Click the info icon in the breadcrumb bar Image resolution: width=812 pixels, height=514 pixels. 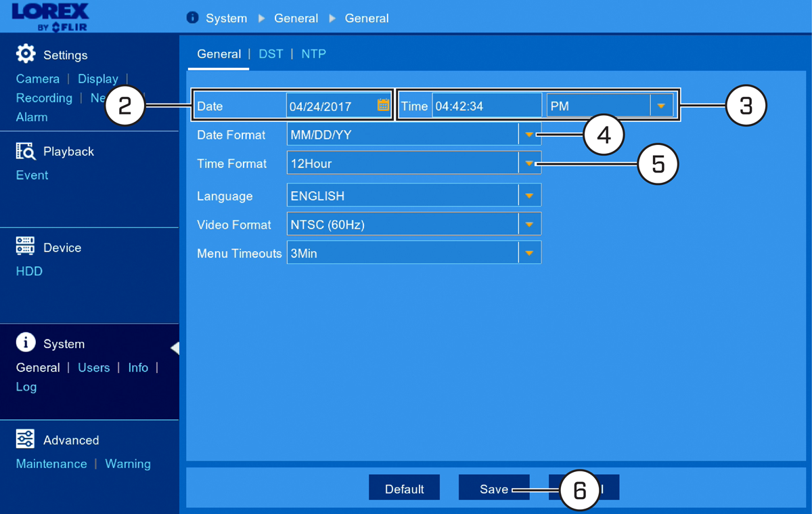tap(193, 18)
